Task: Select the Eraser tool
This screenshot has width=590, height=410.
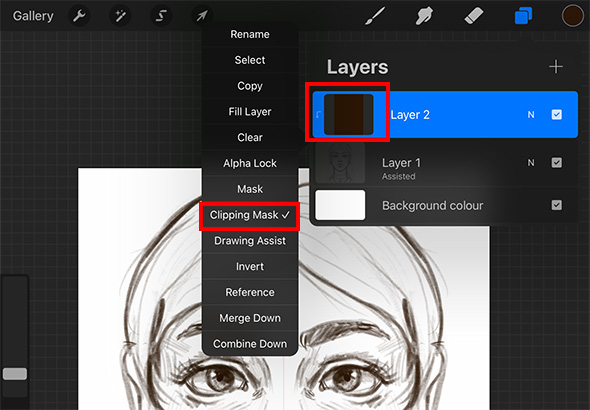Action: pos(473,16)
